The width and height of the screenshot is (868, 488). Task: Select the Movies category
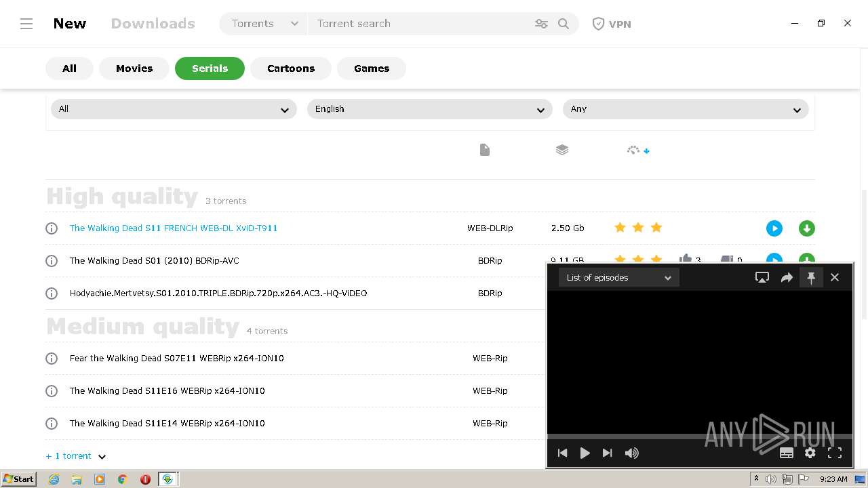[x=134, y=68]
